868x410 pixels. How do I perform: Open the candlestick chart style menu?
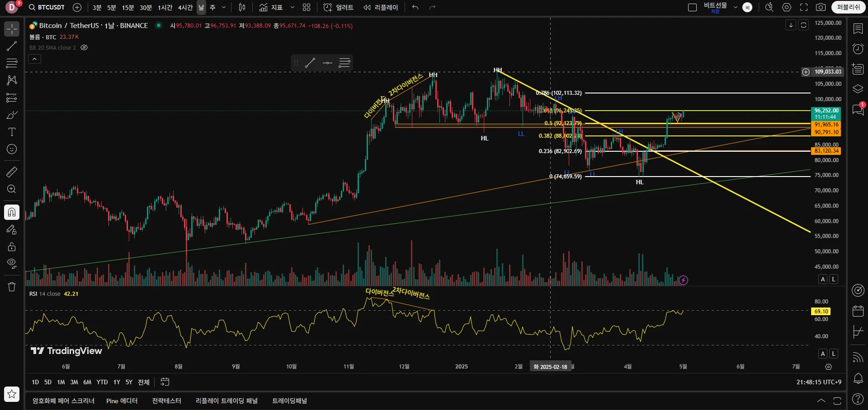point(242,7)
